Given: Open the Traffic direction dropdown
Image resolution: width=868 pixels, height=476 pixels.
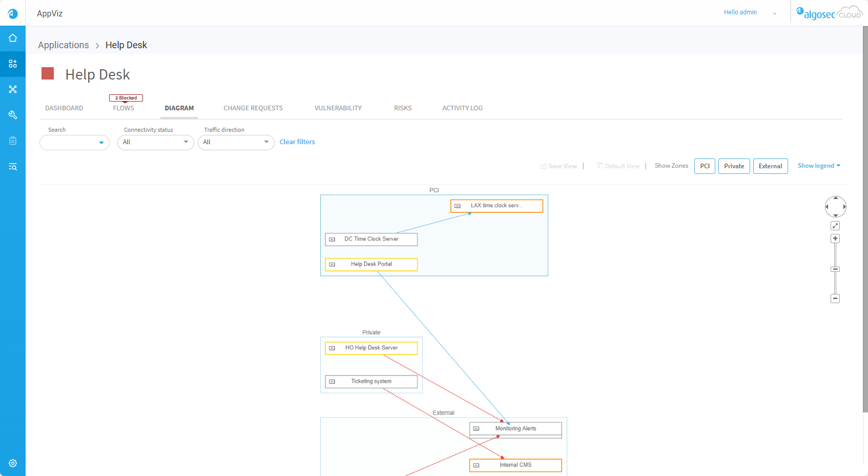Looking at the screenshot, I should point(236,142).
